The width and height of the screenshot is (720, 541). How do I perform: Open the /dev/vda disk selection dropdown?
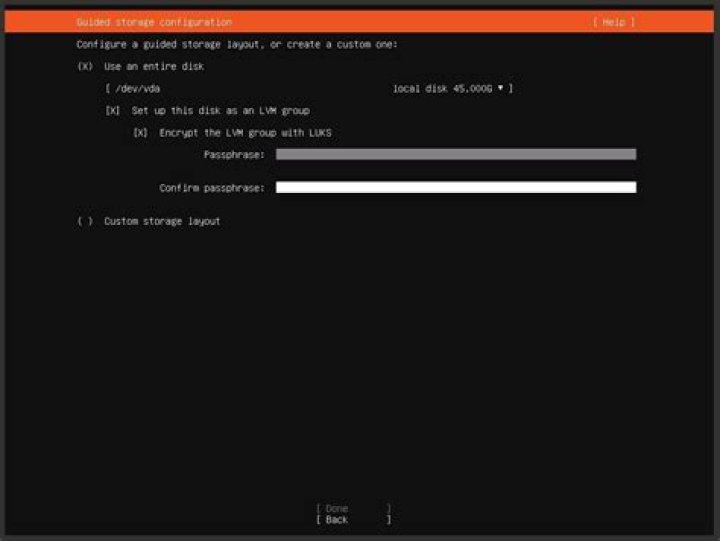(309, 89)
